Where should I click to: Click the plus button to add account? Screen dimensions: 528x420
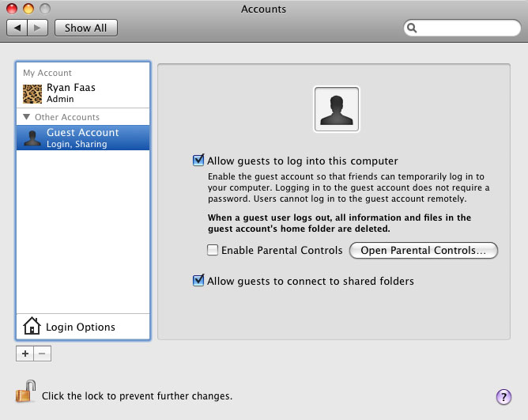coord(25,354)
